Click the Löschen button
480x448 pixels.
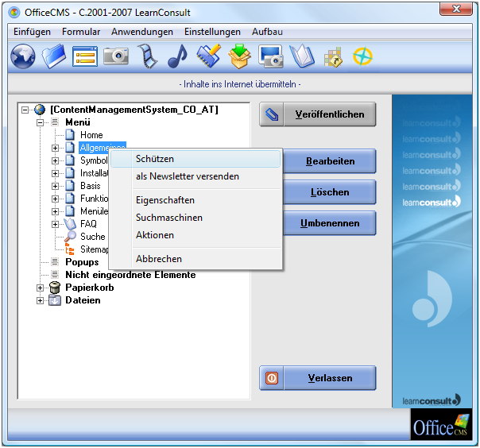(x=330, y=192)
